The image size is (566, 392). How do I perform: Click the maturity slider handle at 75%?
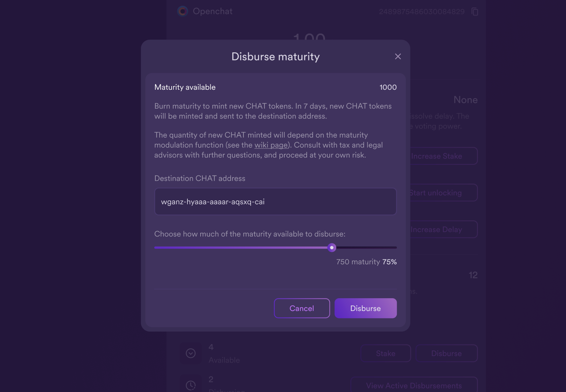332,248
